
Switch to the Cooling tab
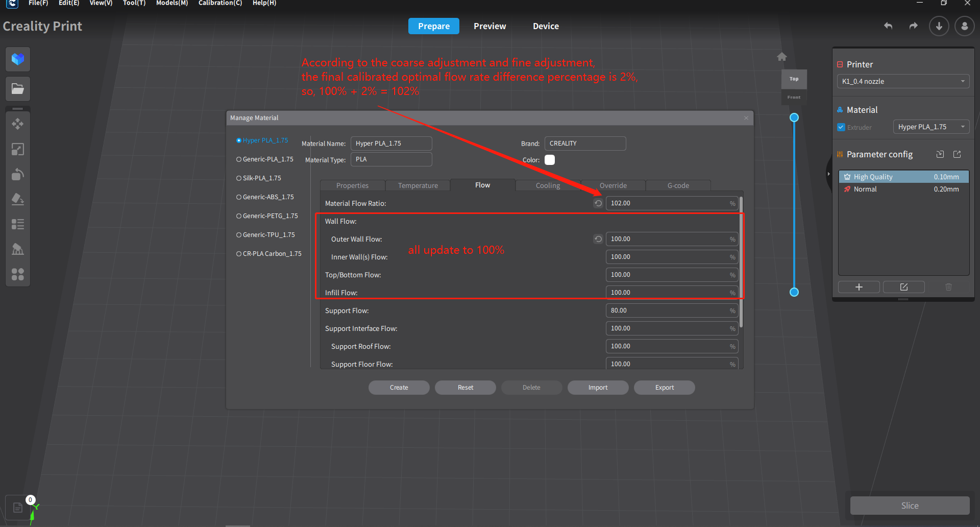548,185
